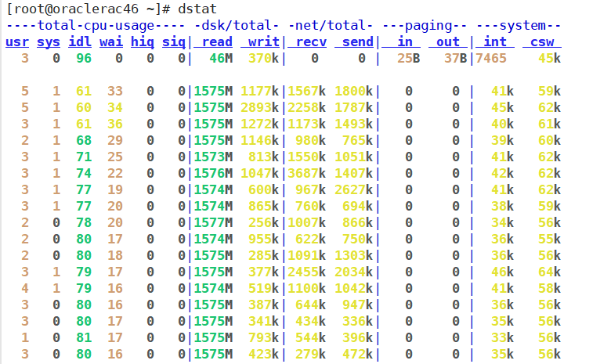
Task: Click the paging out column header
Action: click(x=448, y=41)
